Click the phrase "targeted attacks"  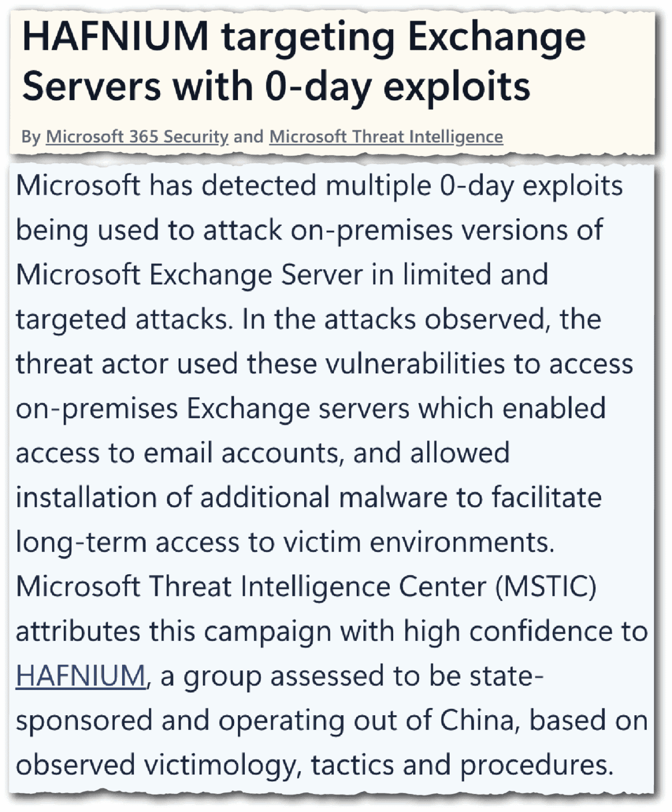tap(123, 320)
